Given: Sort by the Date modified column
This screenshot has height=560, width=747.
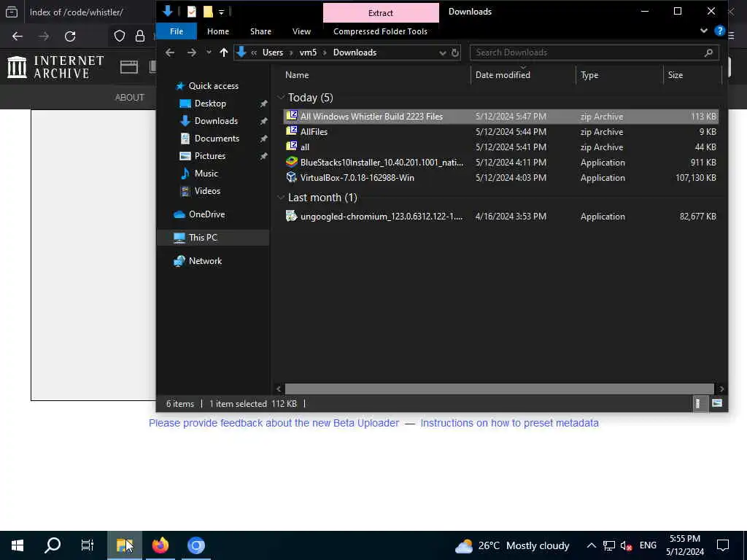Looking at the screenshot, I should [x=503, y=75].
